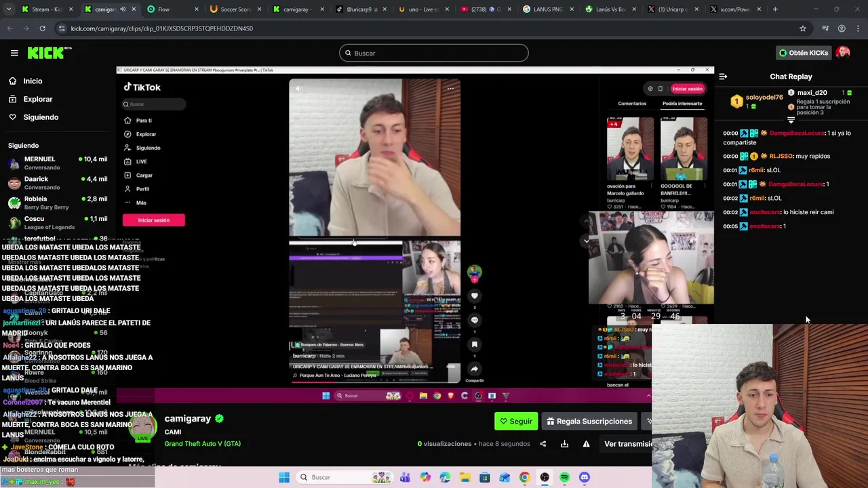The height and width of the screenshot is (488, 868).
Task: Click camigaray avatar with LIVE badge
Action: (x=143, y=427)
